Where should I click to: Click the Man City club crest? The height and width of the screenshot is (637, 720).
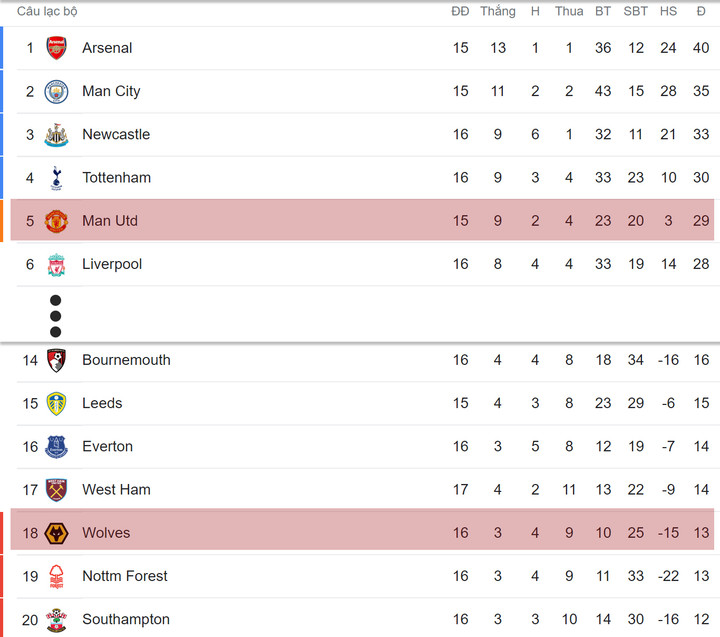click(x=56, y=91)
